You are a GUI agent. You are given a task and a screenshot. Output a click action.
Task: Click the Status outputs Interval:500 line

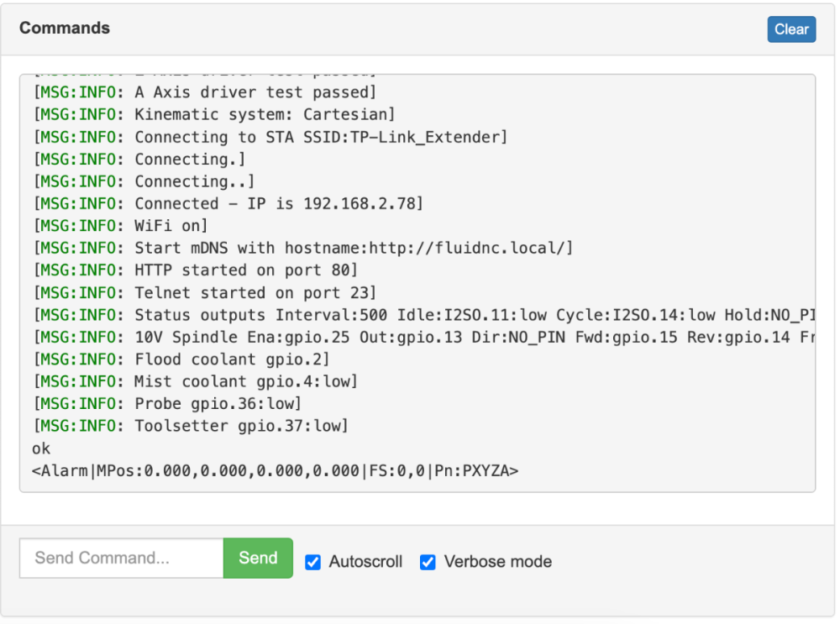coord(423,314)
